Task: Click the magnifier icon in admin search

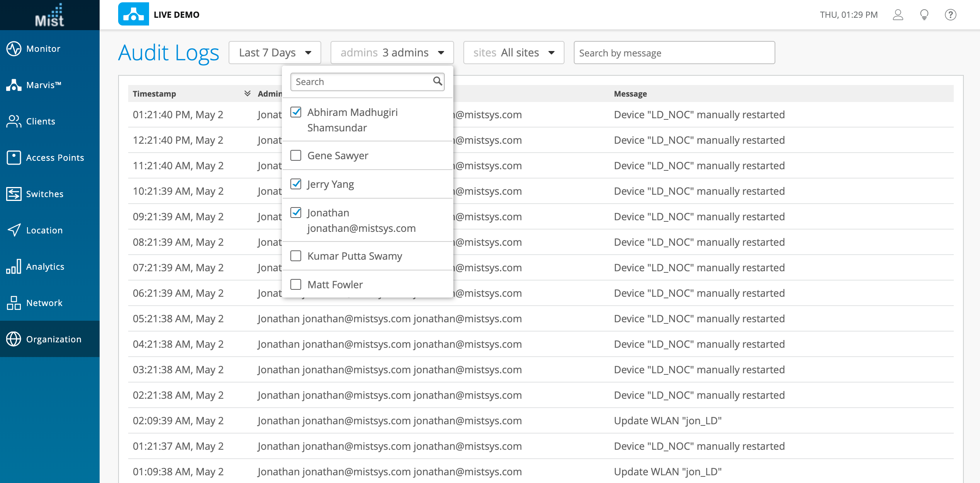Action: coord(437,81)
